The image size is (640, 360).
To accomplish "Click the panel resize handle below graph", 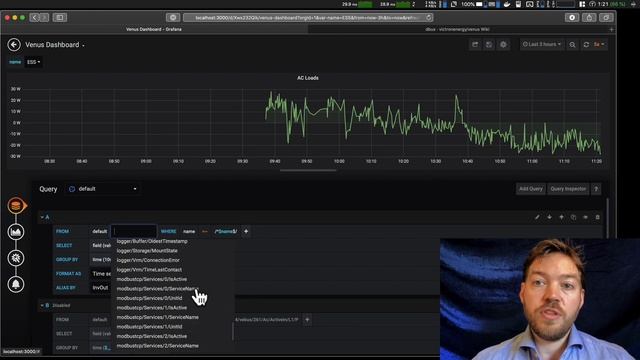I will (308, 171).
